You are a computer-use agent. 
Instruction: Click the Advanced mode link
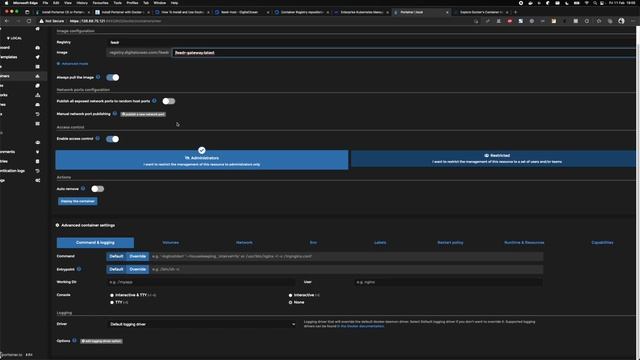[73, 64]
